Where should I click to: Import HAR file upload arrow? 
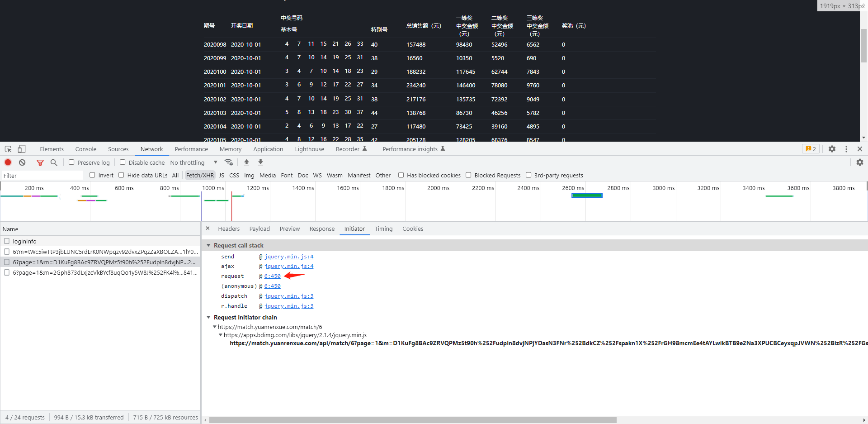246,162
